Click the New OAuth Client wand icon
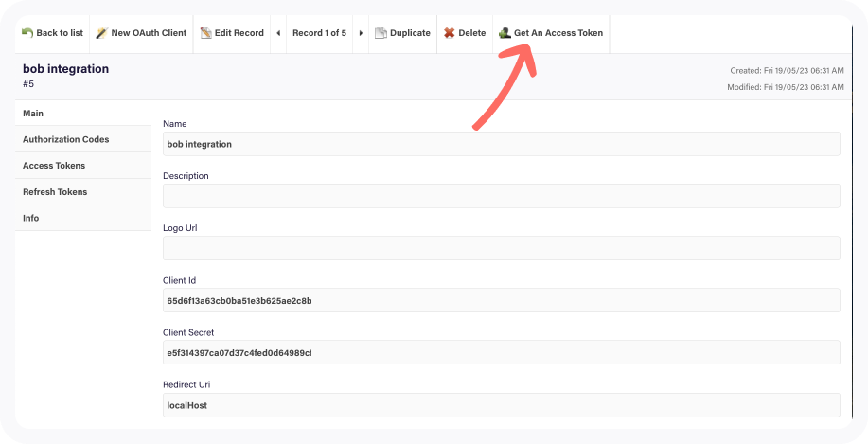Screen dimensions: 868x444 [102, 33]
